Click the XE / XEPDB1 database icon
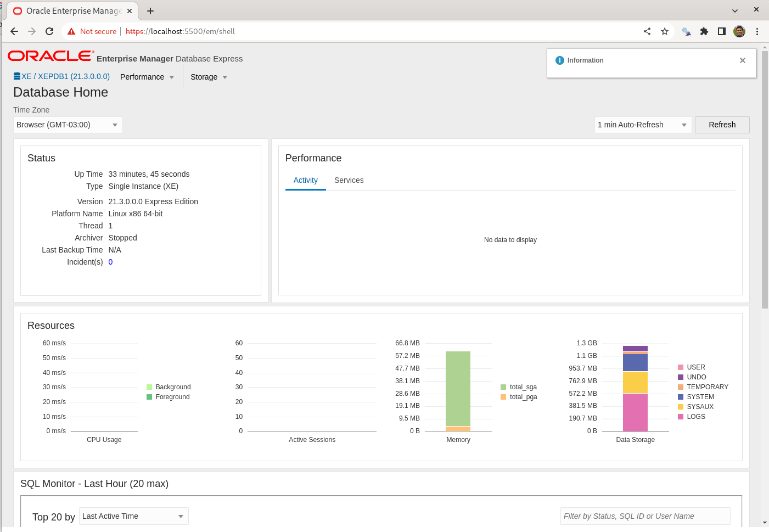 click(17, 76)
